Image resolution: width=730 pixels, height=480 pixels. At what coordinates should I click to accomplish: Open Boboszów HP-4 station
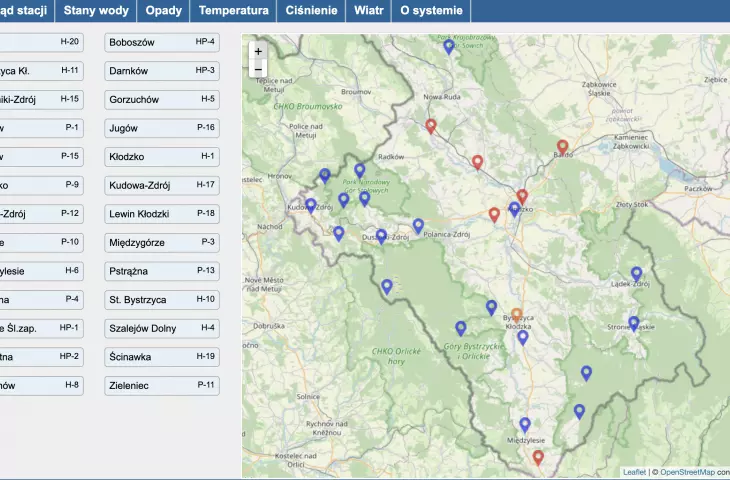(x=162, y=42)
